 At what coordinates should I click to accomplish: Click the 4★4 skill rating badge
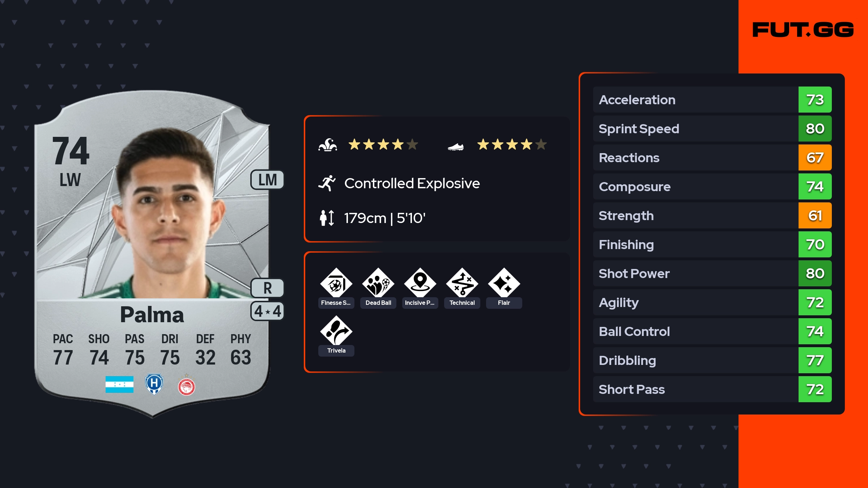pos(267,311)
